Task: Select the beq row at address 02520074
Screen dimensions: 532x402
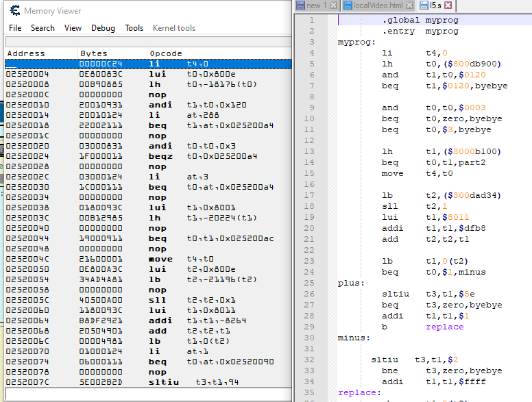Action: tap(148, 362)
